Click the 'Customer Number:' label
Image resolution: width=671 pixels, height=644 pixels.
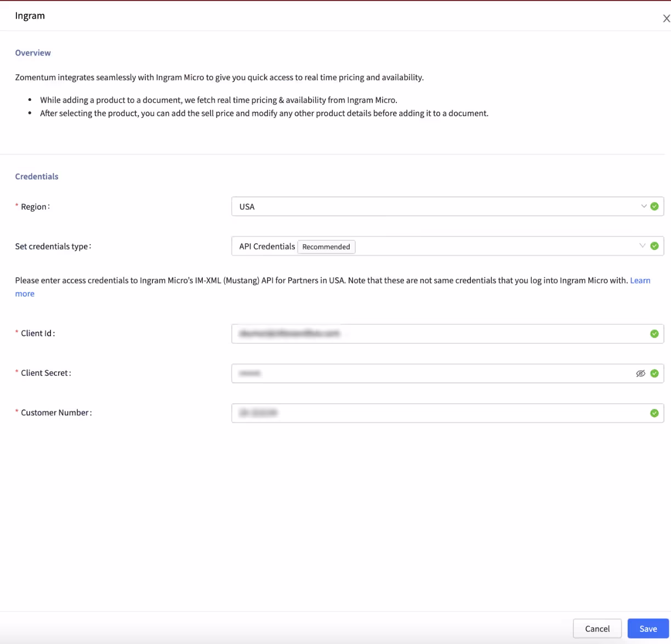[56, 413]
